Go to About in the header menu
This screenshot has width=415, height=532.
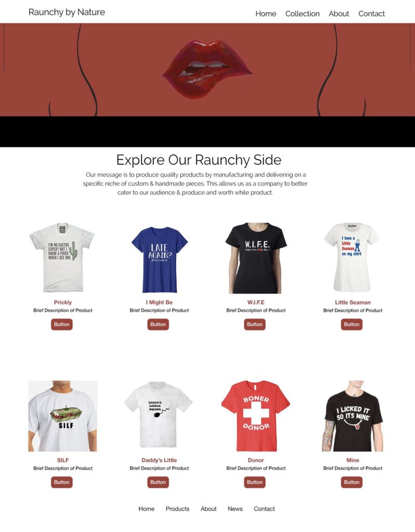tap(339, 14)
